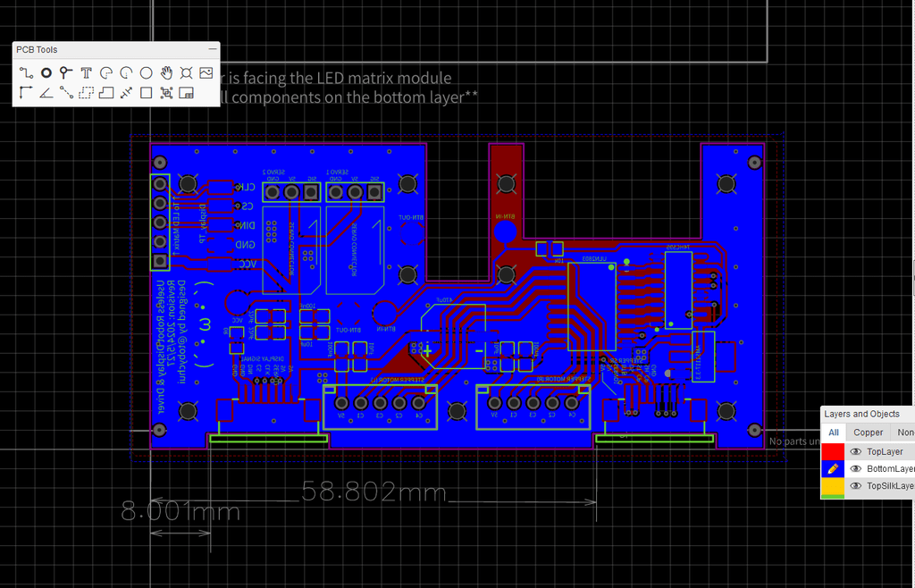
Task: Click the Layers and Objects panel title
Action: 861,414
